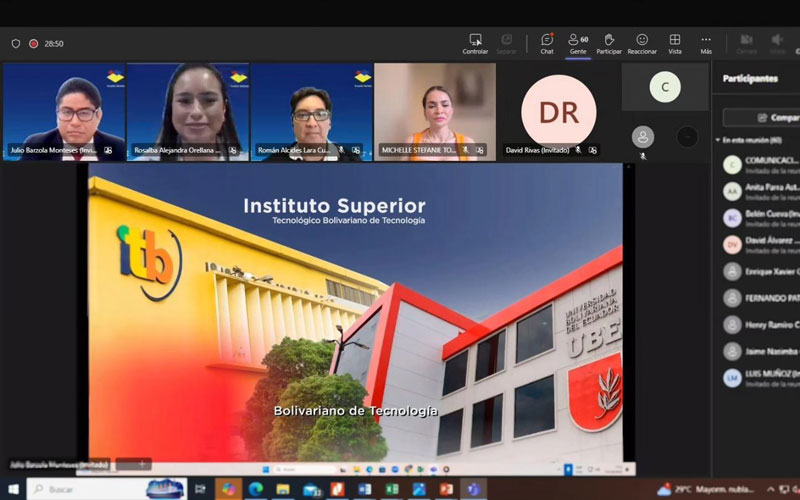Expand the Más options menu
Image resolution: width=800 pixels, height=500 pixels.
tap(706, 42)
